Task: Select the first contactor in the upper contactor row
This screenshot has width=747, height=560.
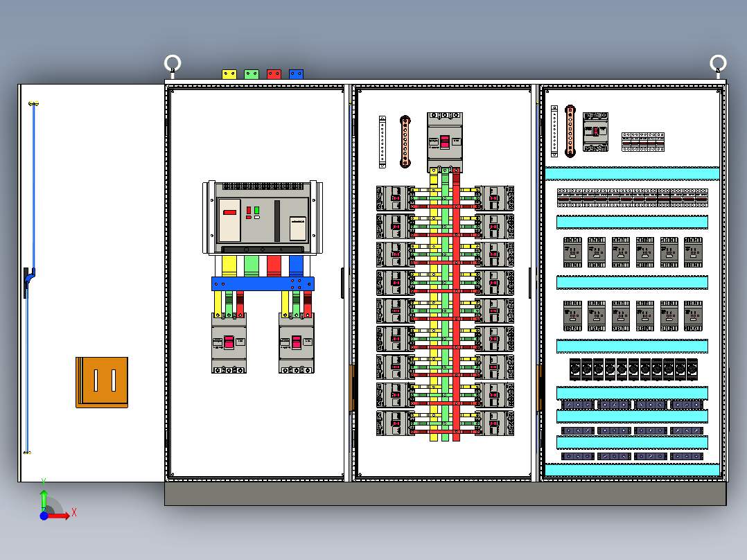Action: coord(572,252)
